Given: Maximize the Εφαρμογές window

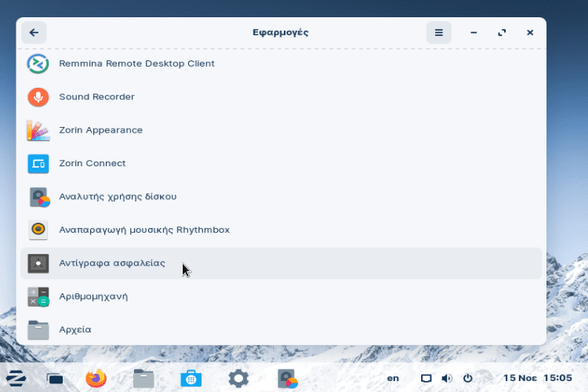Looking at the screenshot, I should click(x=502, y=33).
